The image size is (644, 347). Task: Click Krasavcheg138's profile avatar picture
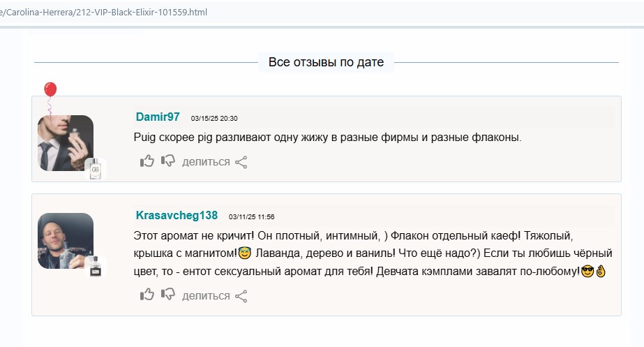coord(65,240)
